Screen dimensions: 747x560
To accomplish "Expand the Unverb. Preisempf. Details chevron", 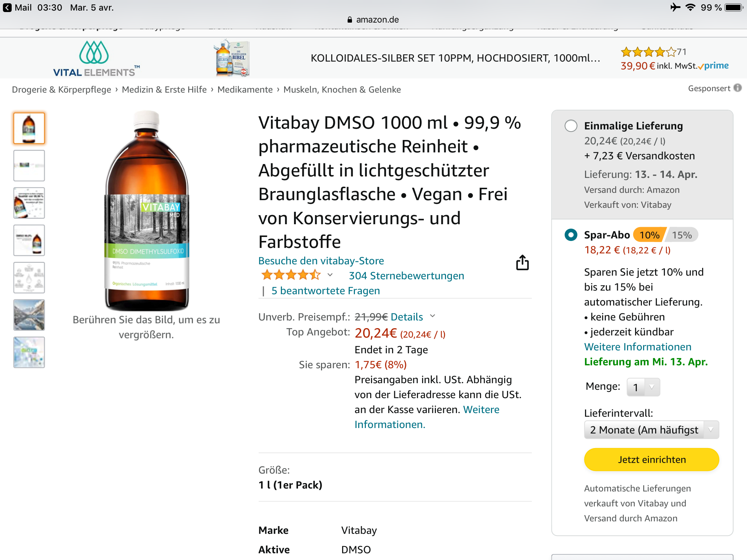I will pos(433,316).
